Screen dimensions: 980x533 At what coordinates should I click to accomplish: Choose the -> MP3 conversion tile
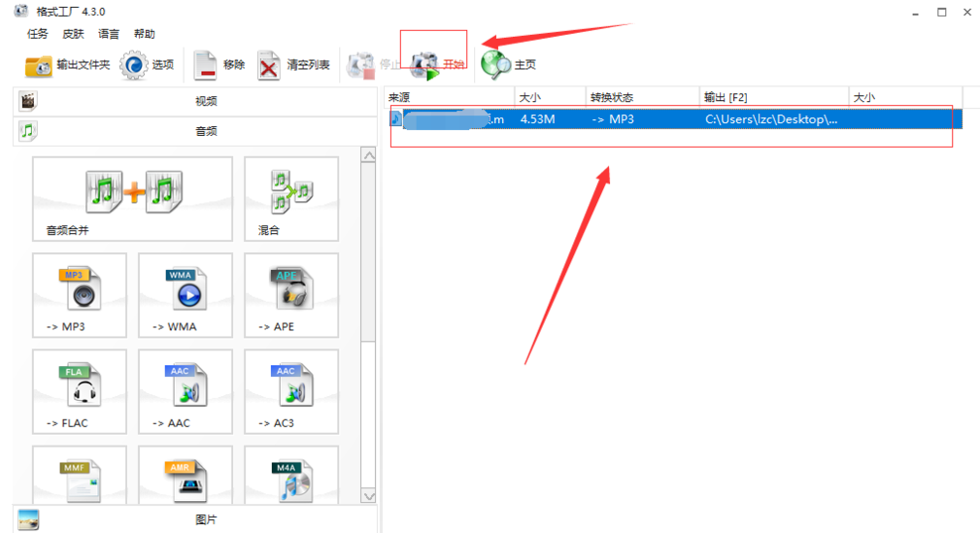point(80,295)
